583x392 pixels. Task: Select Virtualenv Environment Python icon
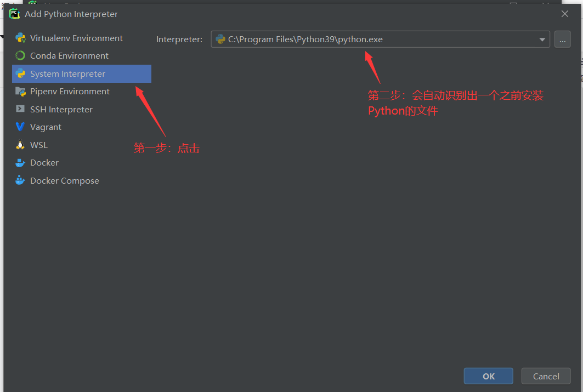coord(20,38)
